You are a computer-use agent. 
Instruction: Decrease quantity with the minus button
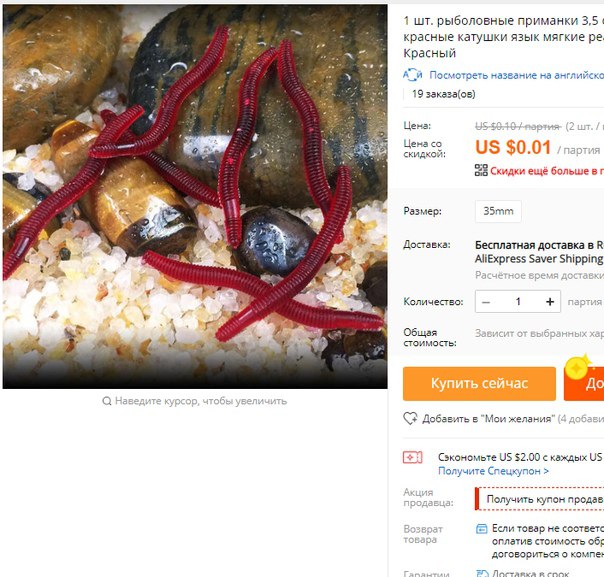tap(486, 302)
